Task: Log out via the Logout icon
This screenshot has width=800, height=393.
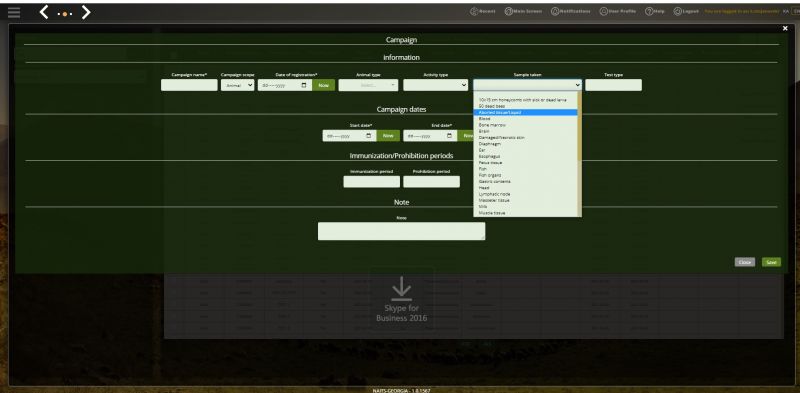Action: coord(686,11)
